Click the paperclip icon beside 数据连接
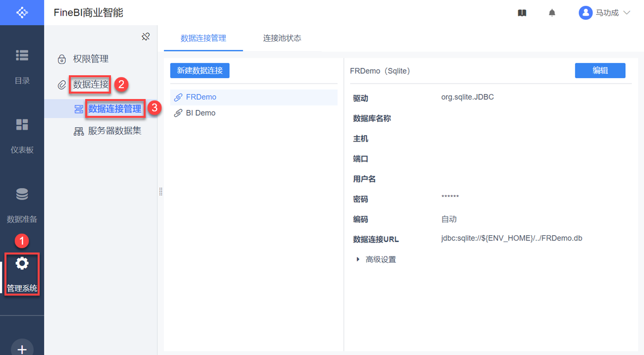Viewport: 644px width, 355px height. click(62, 85)
